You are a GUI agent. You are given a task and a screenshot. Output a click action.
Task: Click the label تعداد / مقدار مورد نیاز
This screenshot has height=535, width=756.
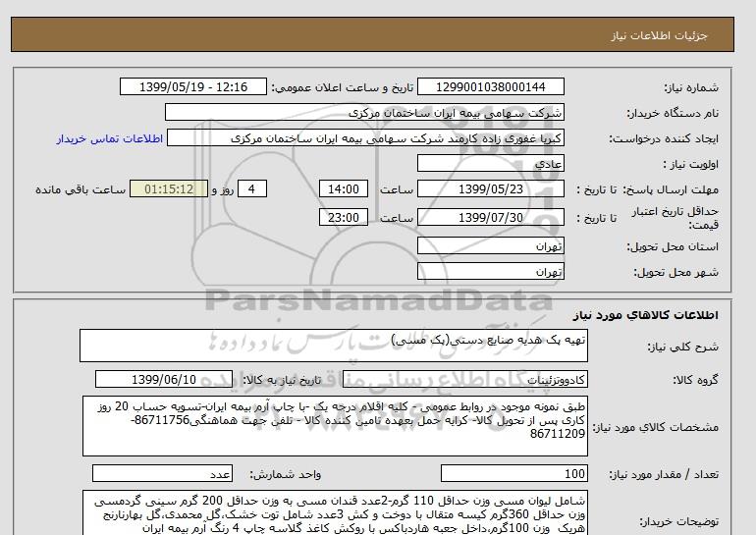(x=664, y=474)
